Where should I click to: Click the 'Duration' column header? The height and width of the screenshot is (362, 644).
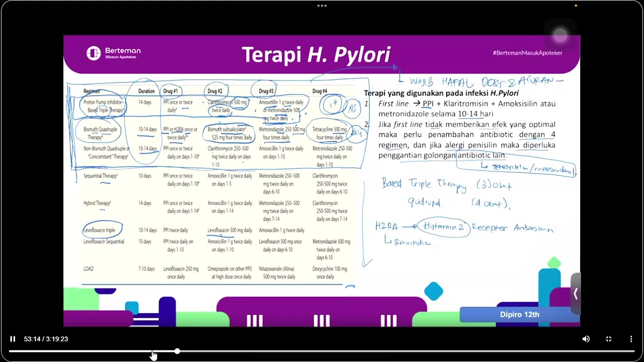(146, 91)
